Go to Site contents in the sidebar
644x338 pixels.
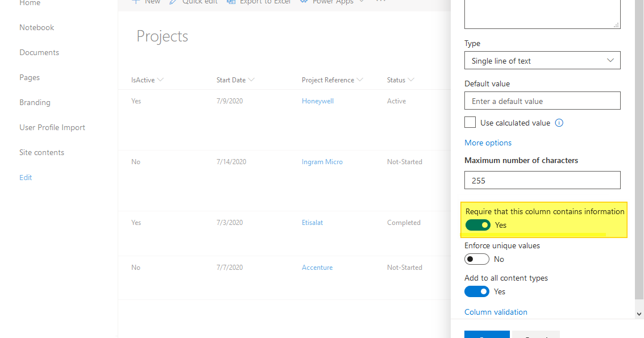[x=42, y=152]
